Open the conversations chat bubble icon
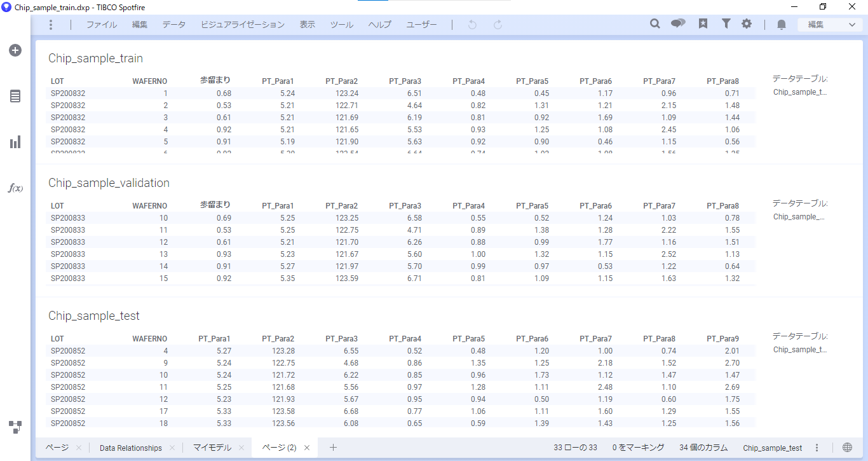868x461 pixels. click(x=678, y=24)
